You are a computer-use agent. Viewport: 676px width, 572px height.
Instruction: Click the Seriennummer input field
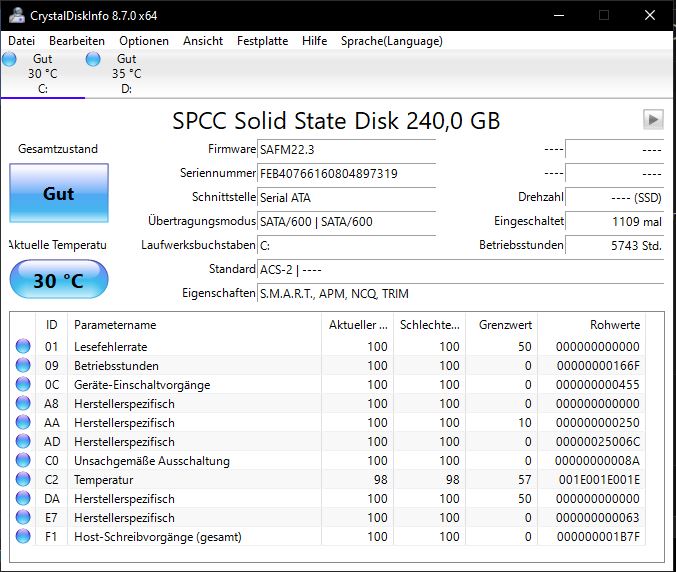click(346, 173)
